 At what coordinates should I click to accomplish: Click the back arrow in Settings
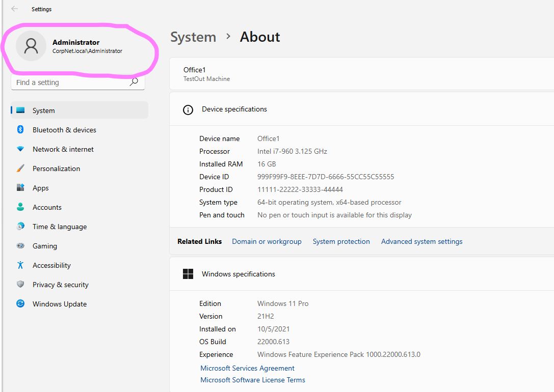pos(14,9)
